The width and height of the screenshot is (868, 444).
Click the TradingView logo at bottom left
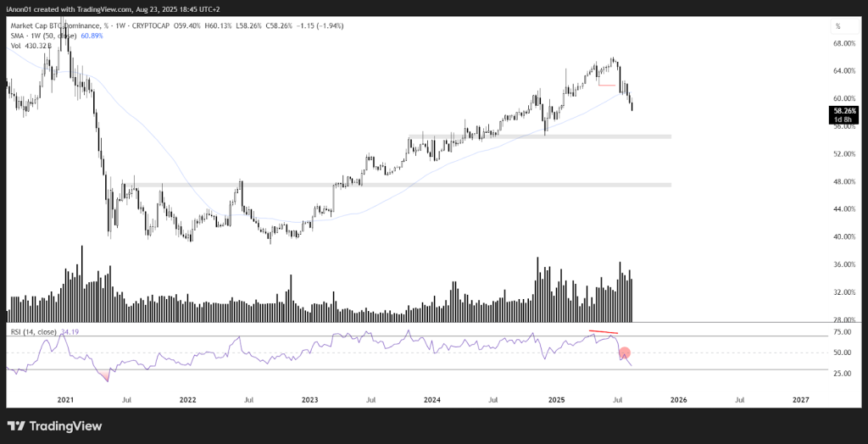pyautogui.click(x=54, y=425)
